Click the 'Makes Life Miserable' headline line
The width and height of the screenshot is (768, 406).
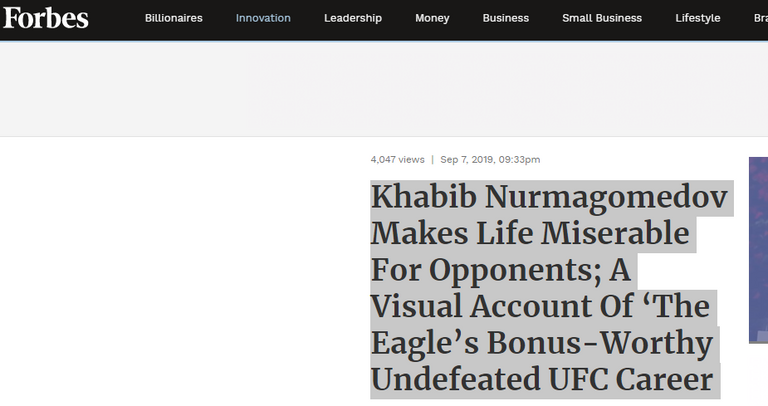click(x=530, y=233)
